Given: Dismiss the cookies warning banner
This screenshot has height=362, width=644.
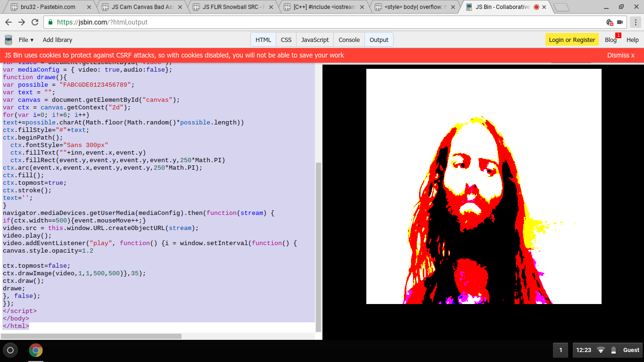Looking at the screenshot, I should point(621,55).
